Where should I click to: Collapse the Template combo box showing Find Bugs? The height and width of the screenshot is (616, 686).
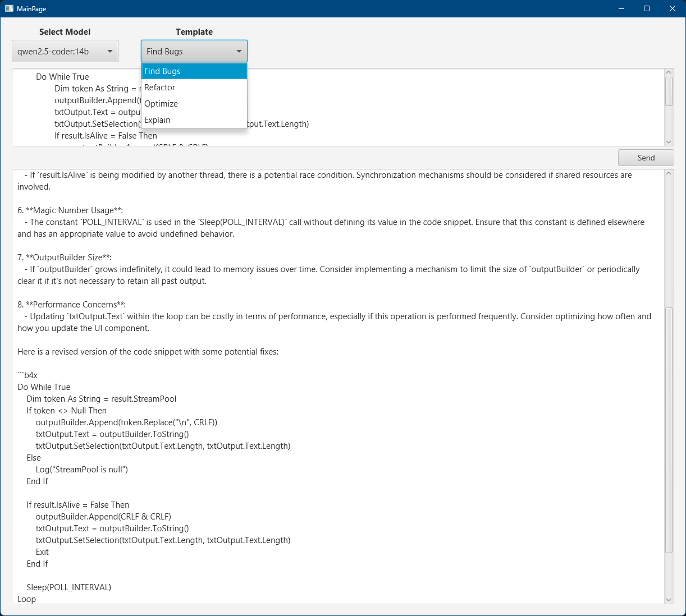(x=194, y=51)
